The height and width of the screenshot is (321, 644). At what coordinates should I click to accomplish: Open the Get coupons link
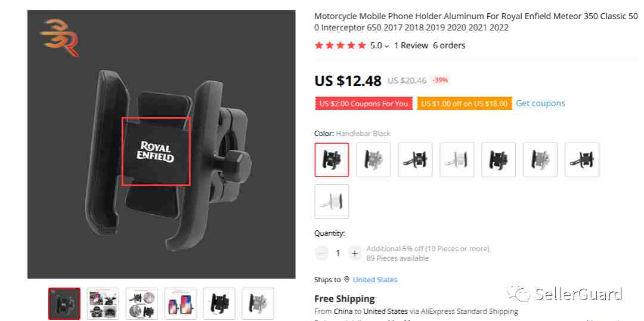point(540,103)
